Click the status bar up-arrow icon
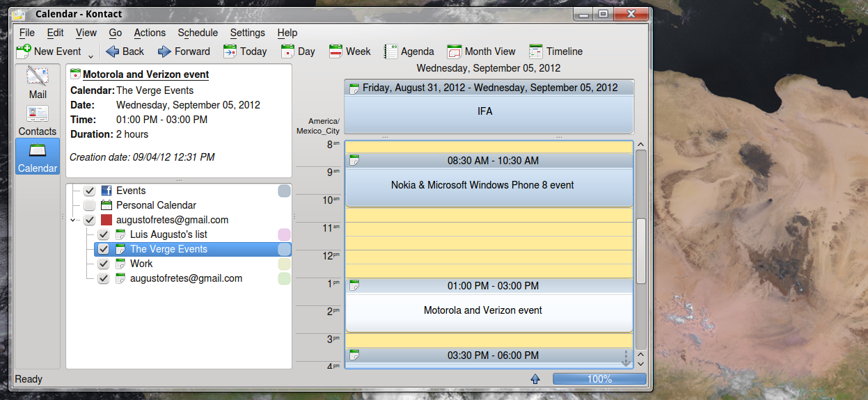Viewport: 868px width, 400px height. click(535, 379)
